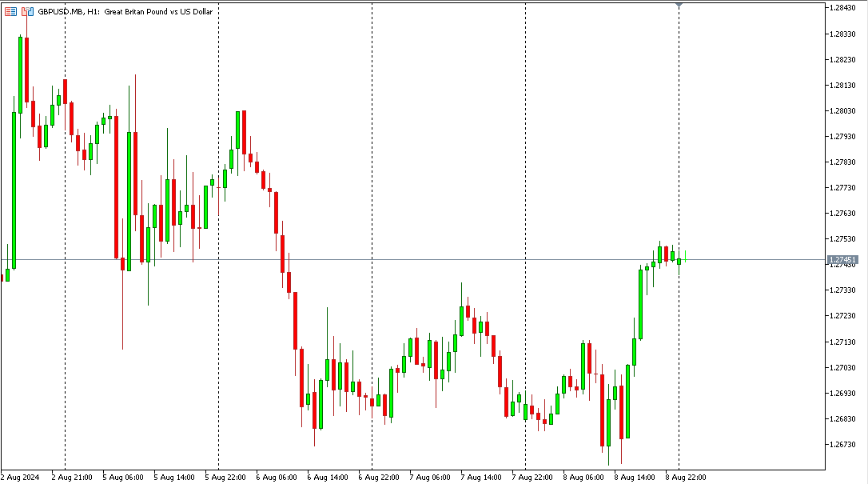Click the 1.28430 price scale label
868x484 pixels.
pyautogui.click(x=842, y=8)
